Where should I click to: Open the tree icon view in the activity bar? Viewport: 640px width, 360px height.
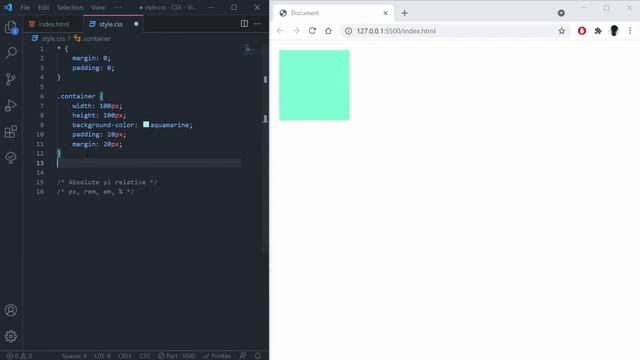coord(11,158)
